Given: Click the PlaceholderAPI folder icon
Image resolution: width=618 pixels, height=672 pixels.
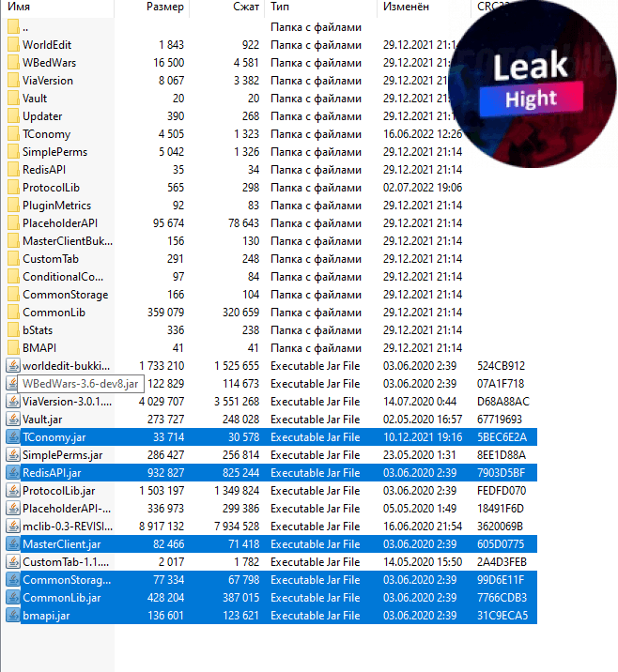Looking at the screenshot, I should click(x=14, y=223).
